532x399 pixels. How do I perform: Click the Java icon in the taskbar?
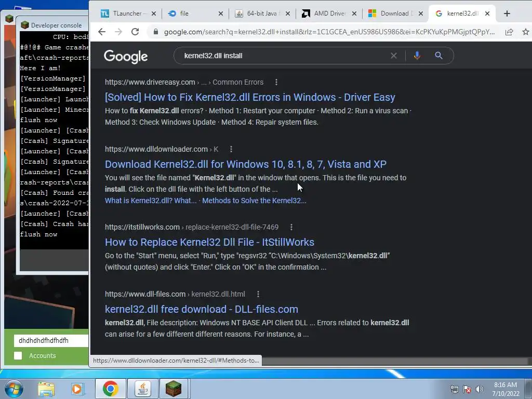coord(143,389)
